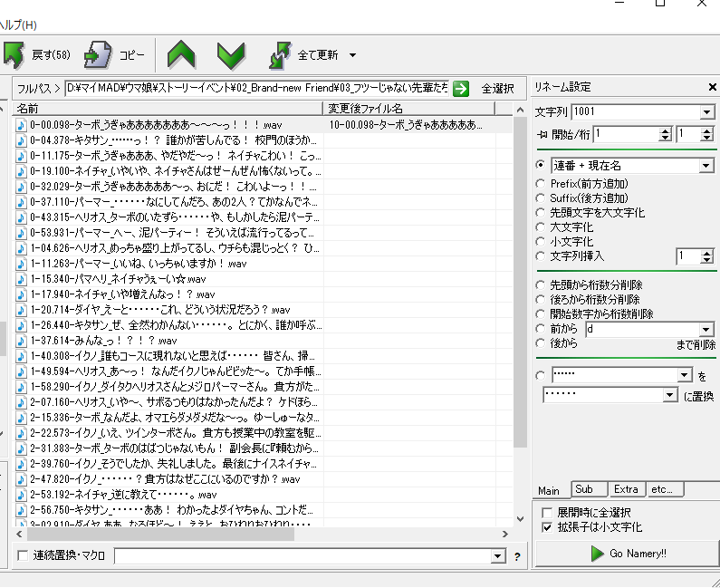Click the フルパス path input field
720x588 pixels.
[x=257, y=88]
